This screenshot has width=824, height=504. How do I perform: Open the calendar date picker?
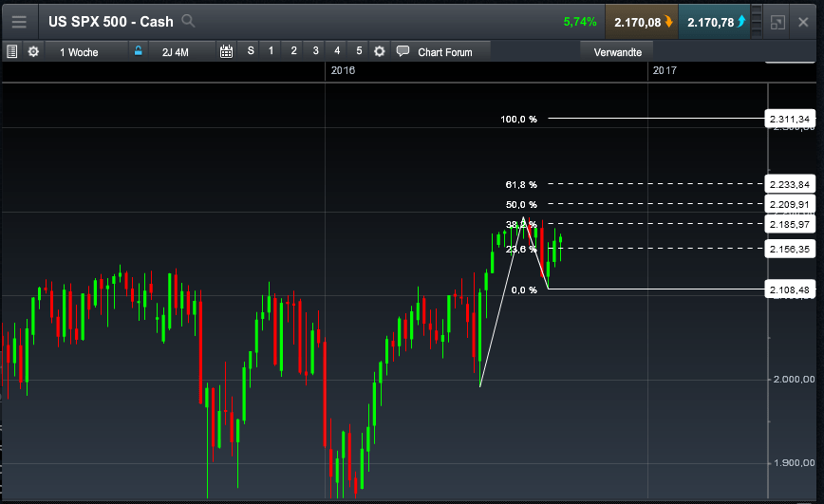(x=226, y=51)
